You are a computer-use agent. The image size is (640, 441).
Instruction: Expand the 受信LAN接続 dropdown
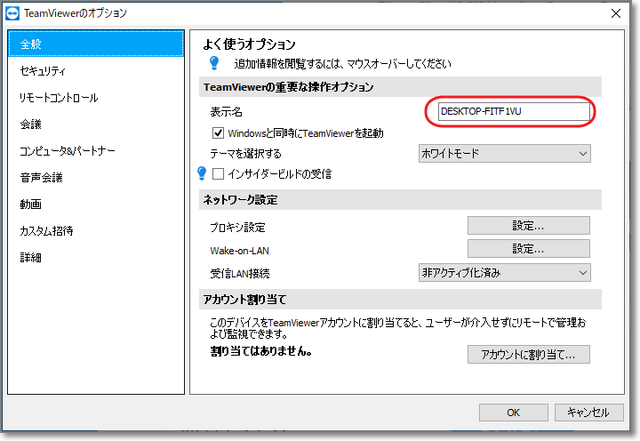pos(503,271)
